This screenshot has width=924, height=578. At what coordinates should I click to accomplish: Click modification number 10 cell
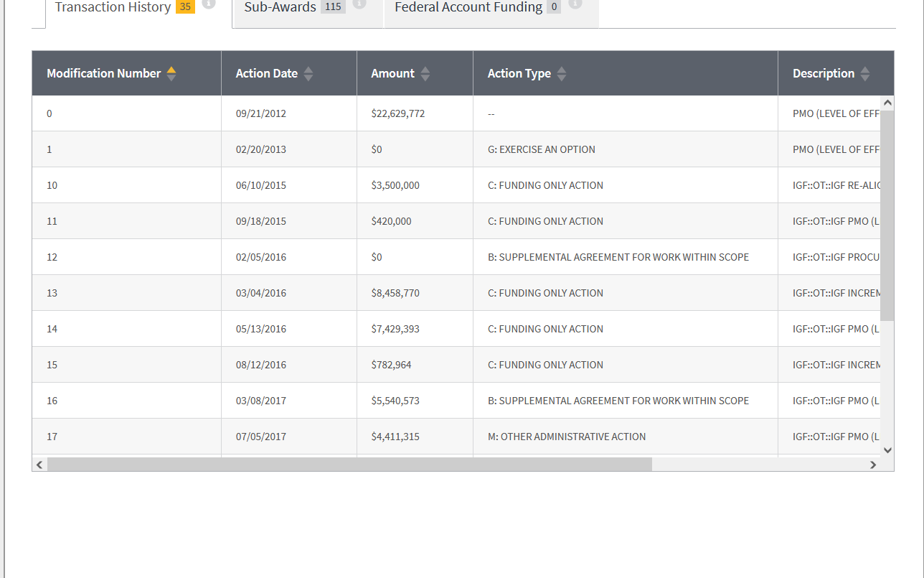click(126, 185)
